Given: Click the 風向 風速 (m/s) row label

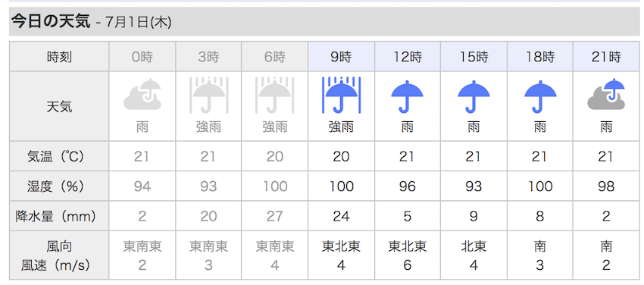Looking at the screenshot, I should pyautogui.click(x=55, y=256).
